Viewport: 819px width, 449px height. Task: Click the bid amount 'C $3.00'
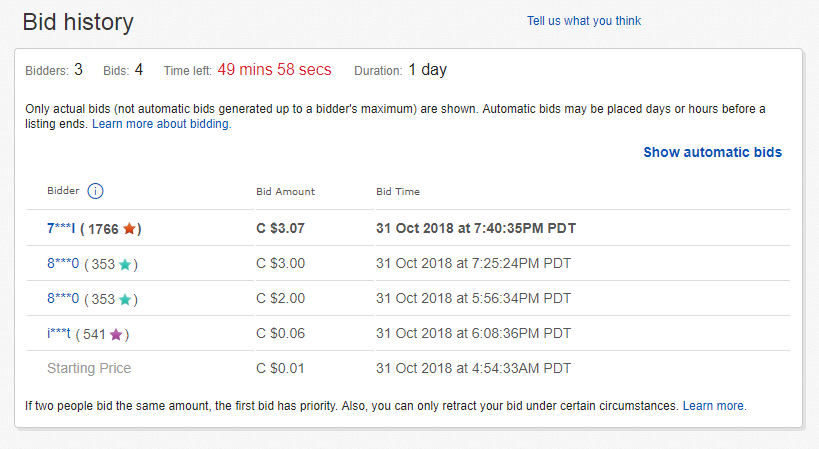(280, 263)
